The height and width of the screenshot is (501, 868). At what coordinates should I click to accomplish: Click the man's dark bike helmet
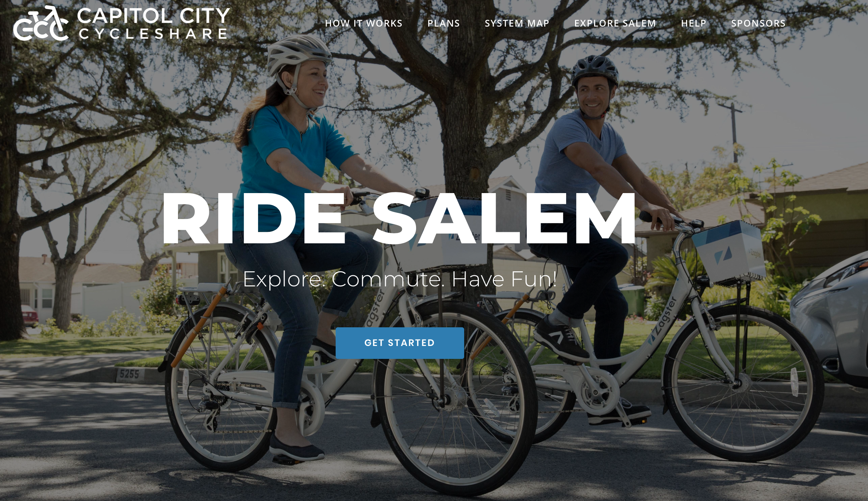[x=595, y=70]
